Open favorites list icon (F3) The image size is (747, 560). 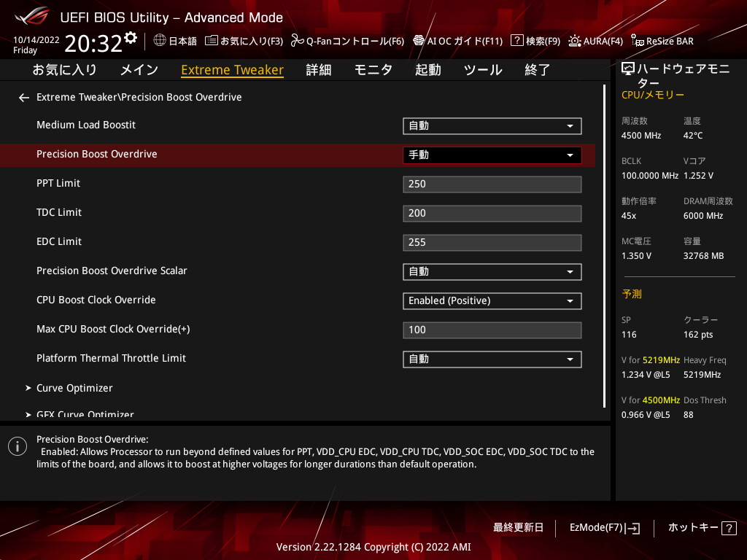[212, 41]
